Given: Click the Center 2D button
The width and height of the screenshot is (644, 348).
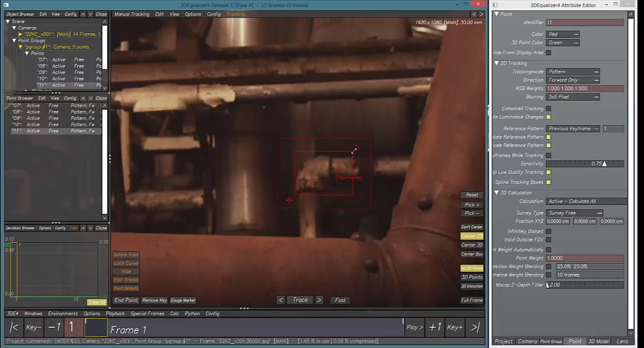Looking at the screenshot, I should (472, 236).
